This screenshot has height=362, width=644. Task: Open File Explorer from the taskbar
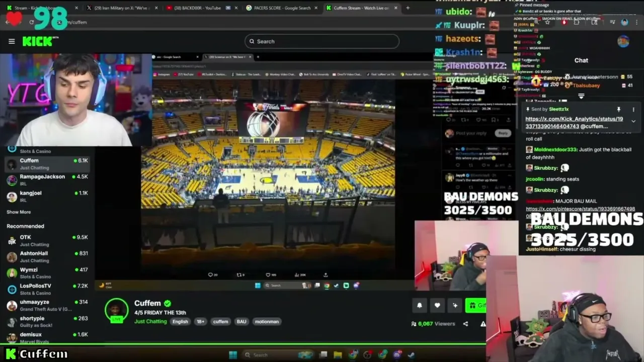(x=338, y=355)
